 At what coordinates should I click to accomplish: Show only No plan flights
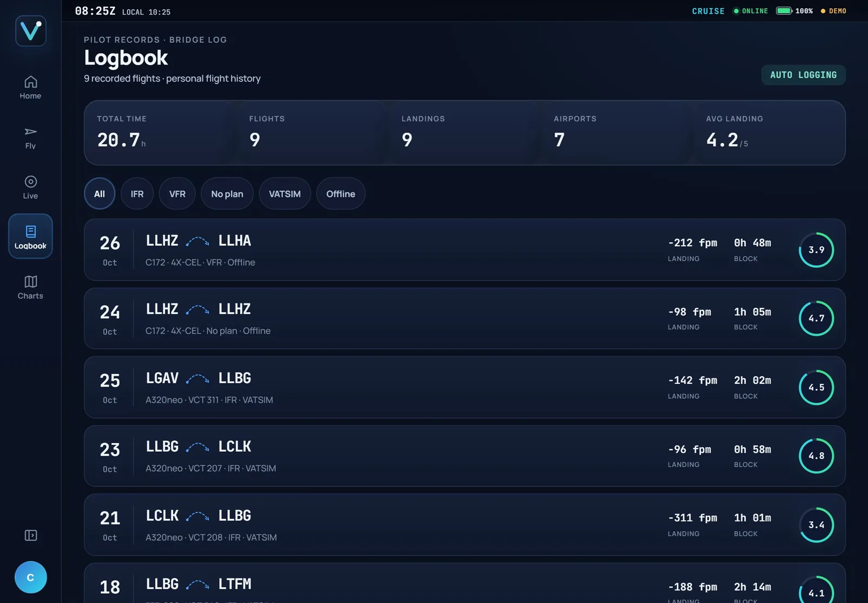[x=227, y=194]
